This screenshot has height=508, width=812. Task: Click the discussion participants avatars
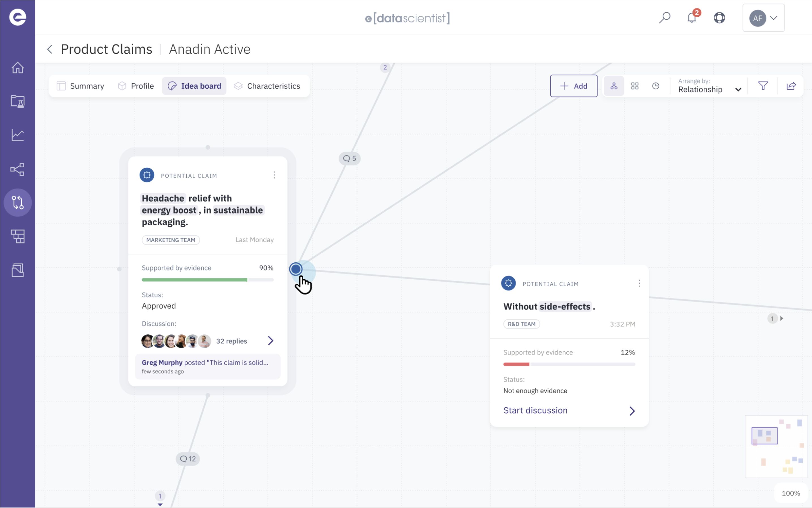[x=176, y=341]
